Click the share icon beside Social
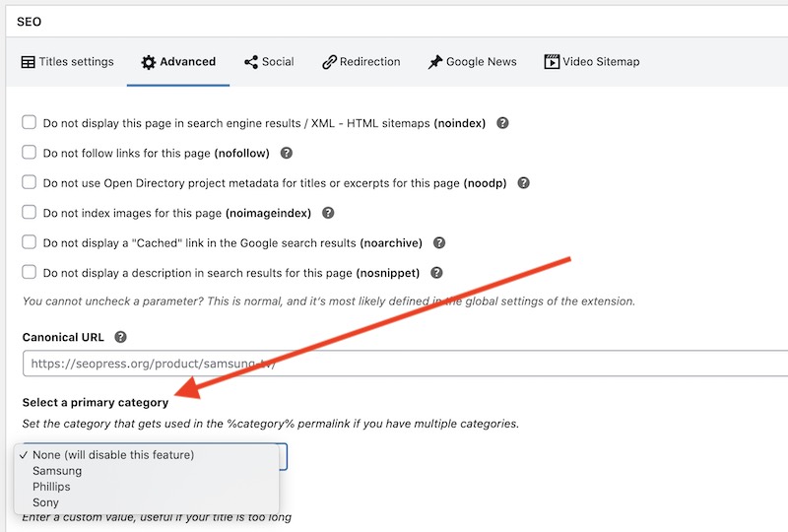The width and height of the screenshot is (788, 532). [x=251, y=62]
